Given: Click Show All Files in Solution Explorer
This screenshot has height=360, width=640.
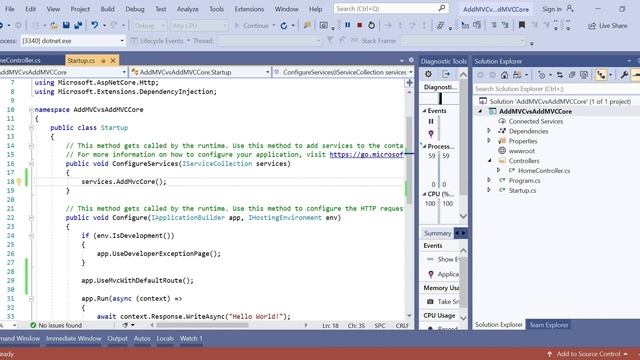Looking at the screenshot, I should (584, 75).
